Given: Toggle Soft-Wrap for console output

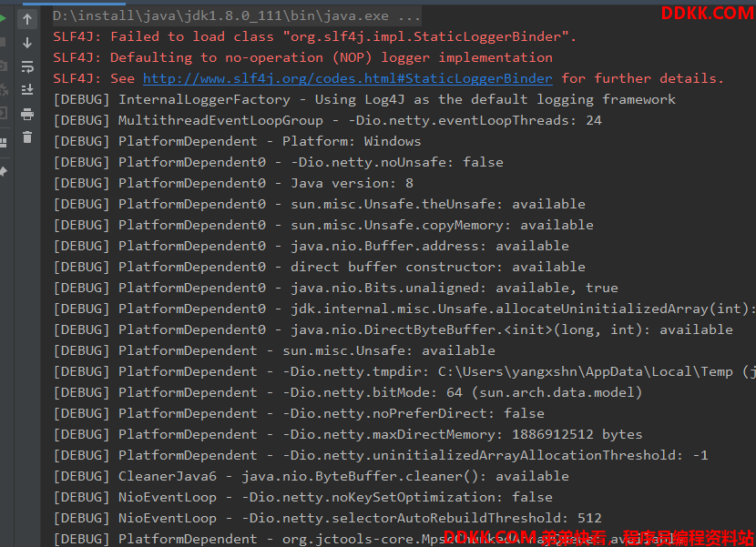Looking at the screenshot, I should 27,66.
